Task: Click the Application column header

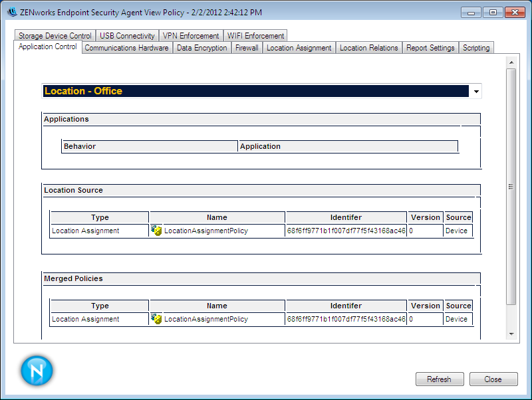Action: point(348,146)
